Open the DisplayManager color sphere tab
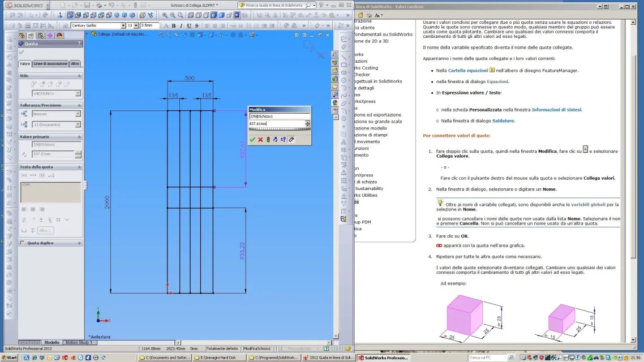The height and width of the screenshot is (362, 644). (x=59, y=35)
